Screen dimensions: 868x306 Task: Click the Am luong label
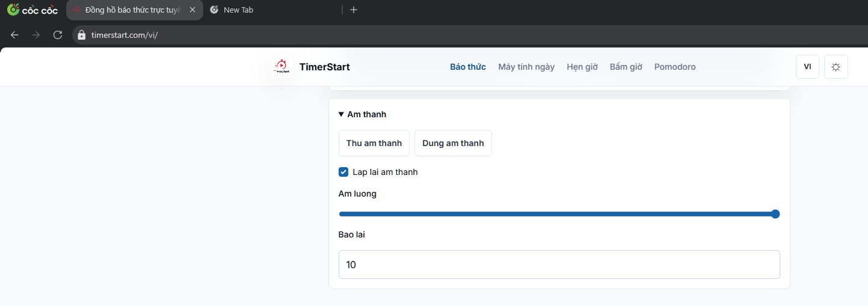[x=357, y=194]
